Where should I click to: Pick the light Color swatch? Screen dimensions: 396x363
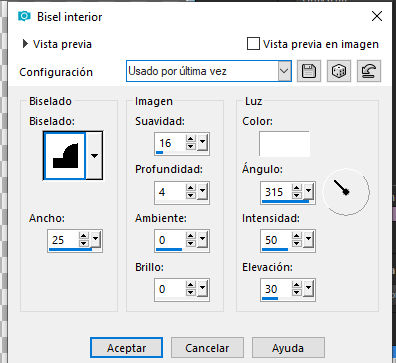click(x=284, y=144)
